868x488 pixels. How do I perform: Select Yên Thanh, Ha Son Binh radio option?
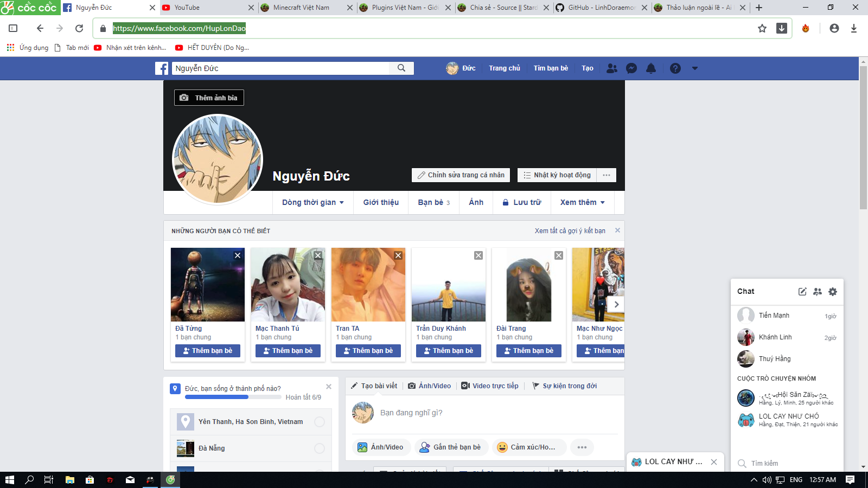(320, 422)
